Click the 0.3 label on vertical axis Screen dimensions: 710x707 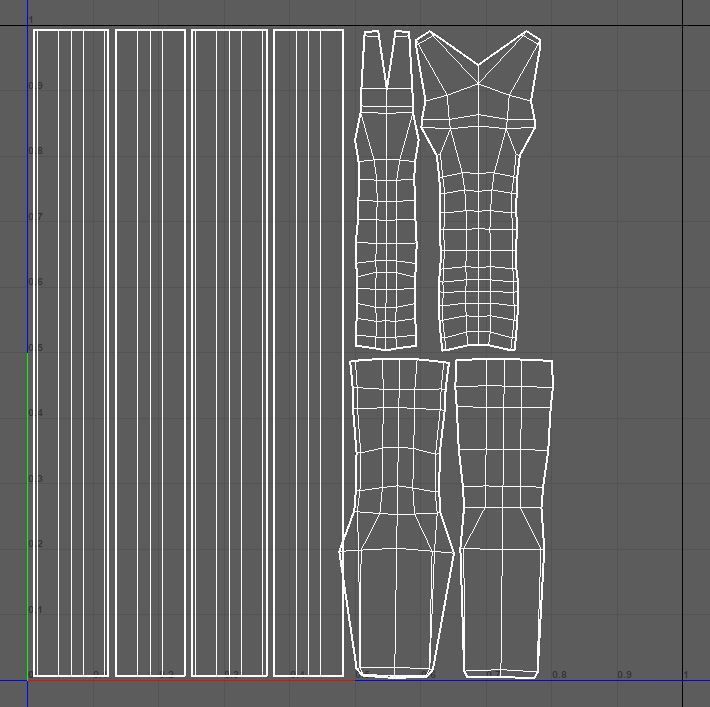[36, 478]
